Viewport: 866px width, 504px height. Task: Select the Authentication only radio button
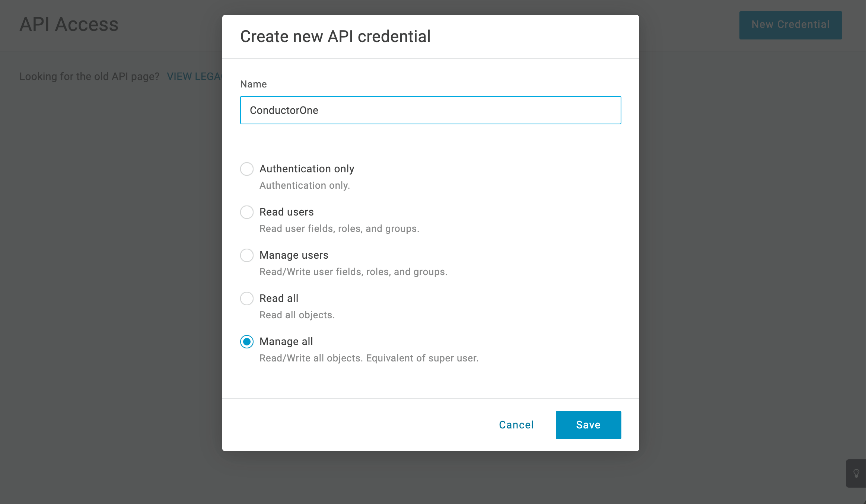(x=247, y=169)
